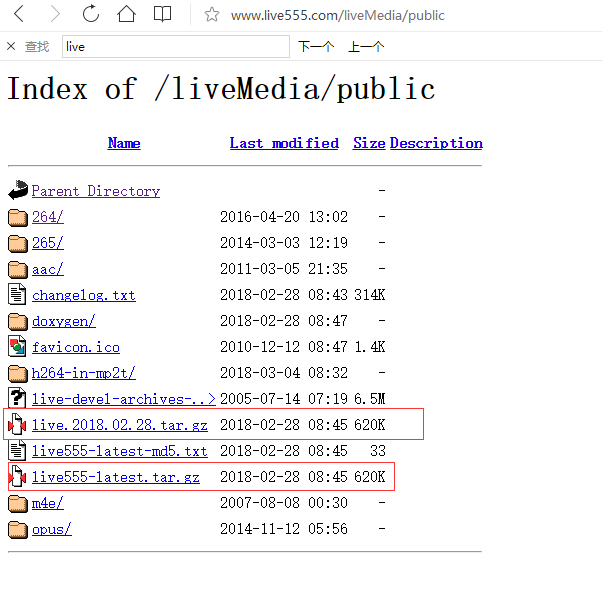Image resolution: width=602 pixels, height=600 pixels.
Task: Click the size value 1.4K
Action: click(x=369, y=347)
